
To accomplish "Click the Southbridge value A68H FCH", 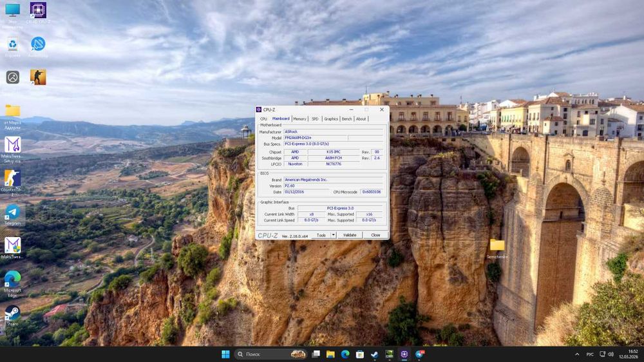I will coord(334,158).
